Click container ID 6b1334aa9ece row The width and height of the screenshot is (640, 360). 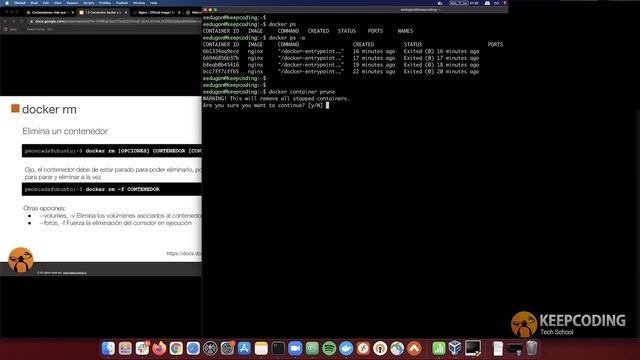341,51
